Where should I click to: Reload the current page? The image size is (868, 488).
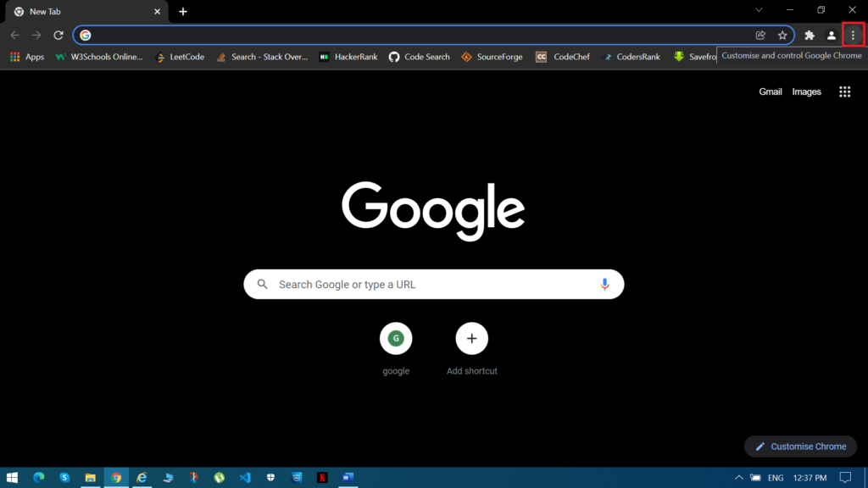(x=58, y=36)
